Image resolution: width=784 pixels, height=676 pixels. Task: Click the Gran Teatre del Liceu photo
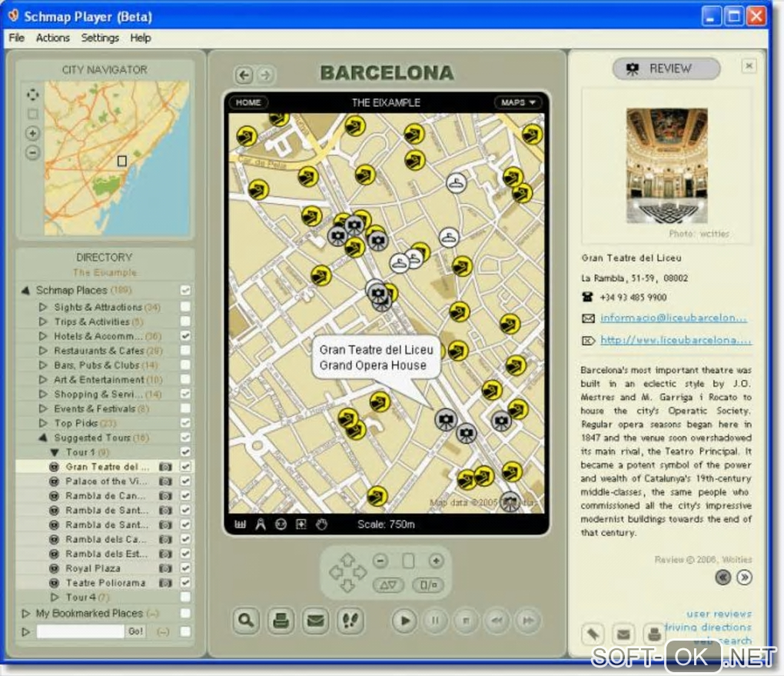667,165
